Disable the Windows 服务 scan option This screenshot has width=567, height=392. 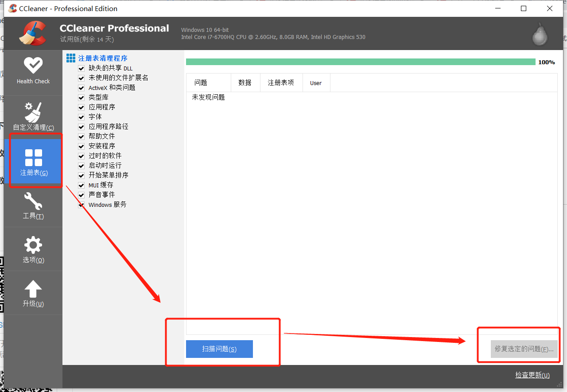81,204
